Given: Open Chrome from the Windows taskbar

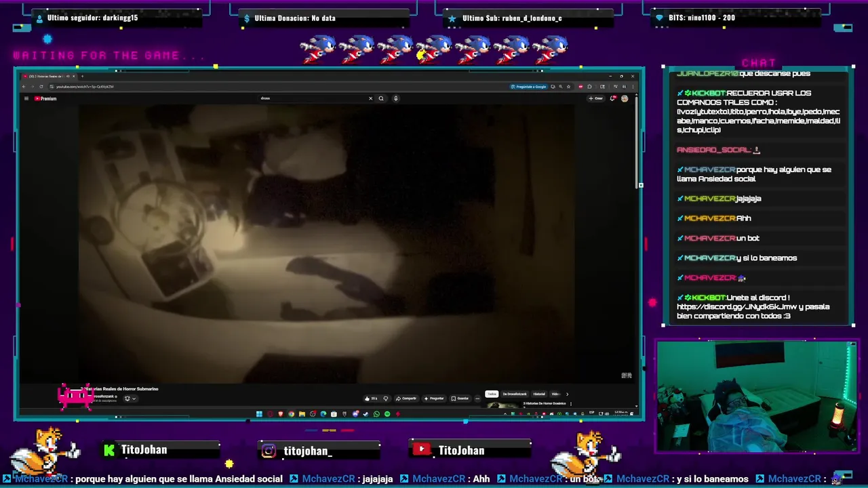Looking at the screenshot, I should pos(291,413).
